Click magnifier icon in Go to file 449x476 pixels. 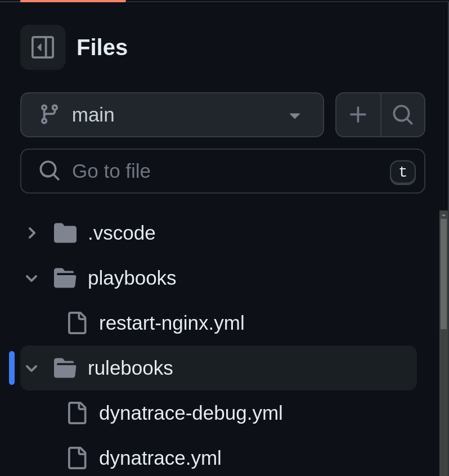click(49, 171)
